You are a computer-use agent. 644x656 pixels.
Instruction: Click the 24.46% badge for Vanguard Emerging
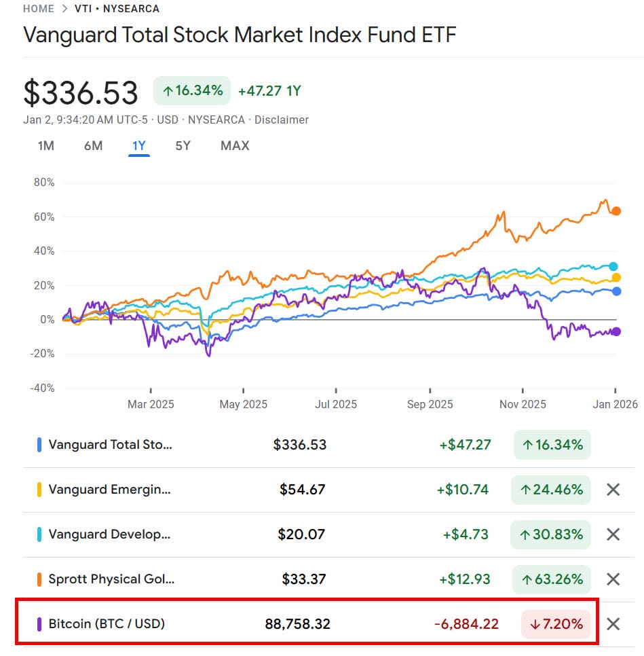551,490
